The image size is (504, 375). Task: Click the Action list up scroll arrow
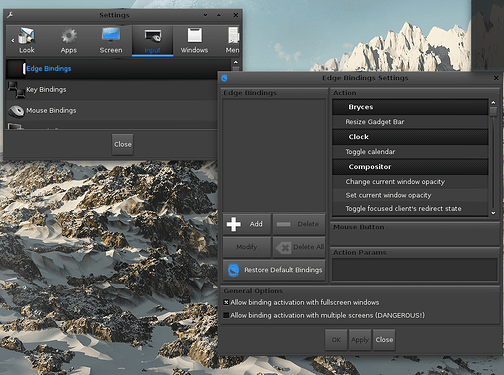point(493,103)
